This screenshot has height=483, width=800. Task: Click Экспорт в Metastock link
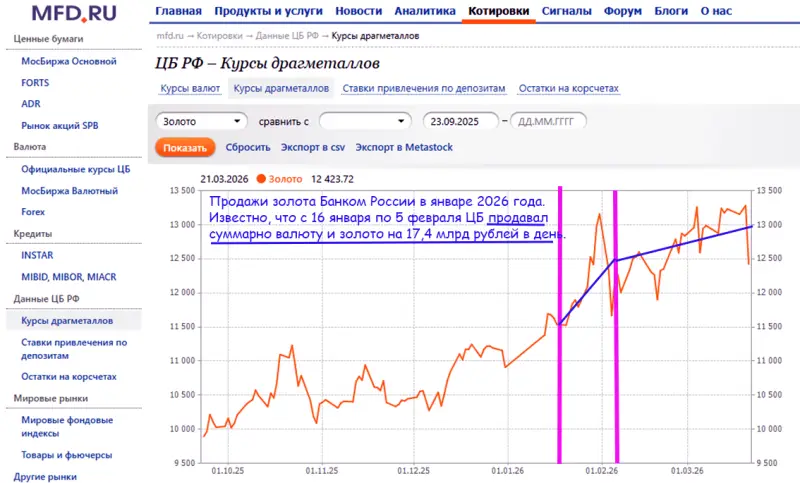[x=404, y=147]
